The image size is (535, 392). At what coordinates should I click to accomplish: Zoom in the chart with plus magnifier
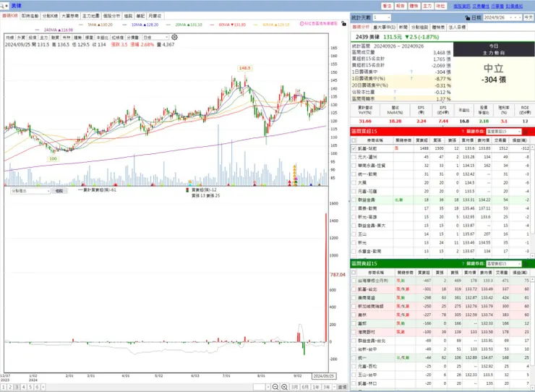(x=284, y=387)
